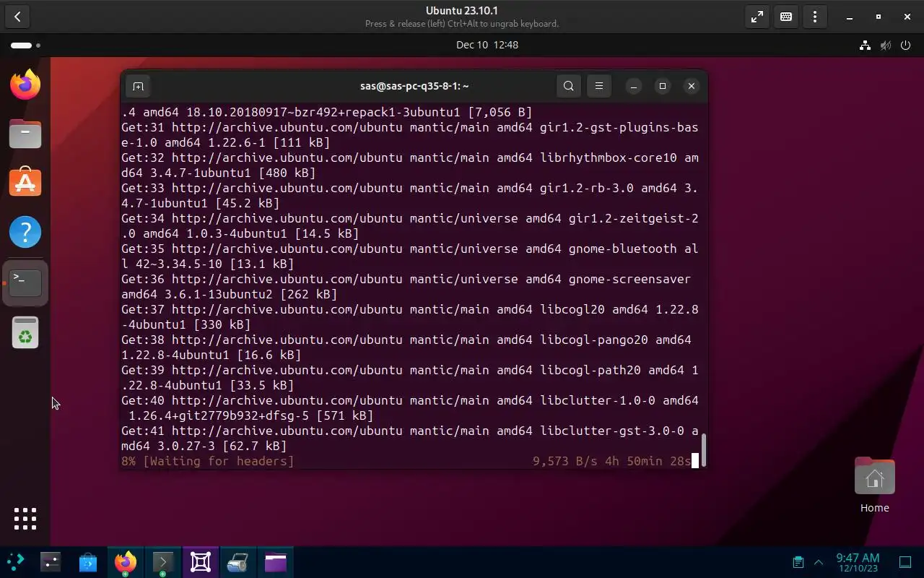The width and height of the screenshot is (924, 578).
Task: Click the Get:41 libclutter-gst line
Action: click(410, 439)
